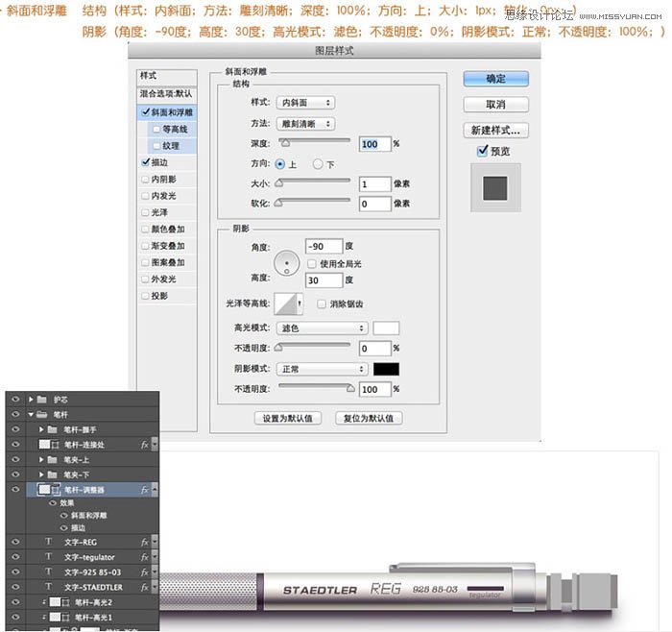Viewport: 672px width, 632px height.
Task: Toggle the 预览 preview checkbox
Action: click(483, 151)
